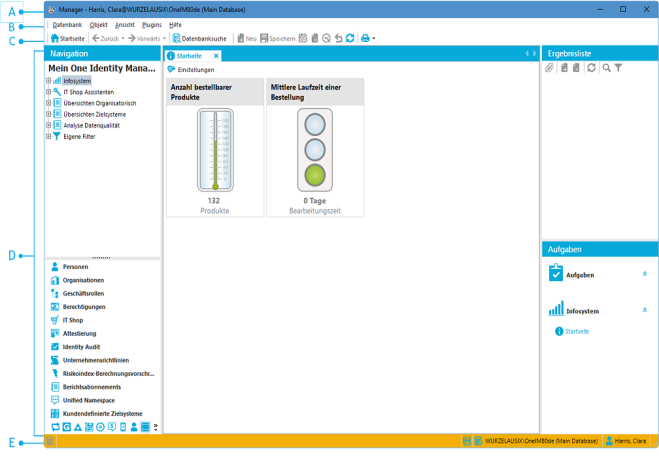Viewport: 659px width, 457px height.
Task: Click the database icon in the status bar
Action: coord(50,441)
